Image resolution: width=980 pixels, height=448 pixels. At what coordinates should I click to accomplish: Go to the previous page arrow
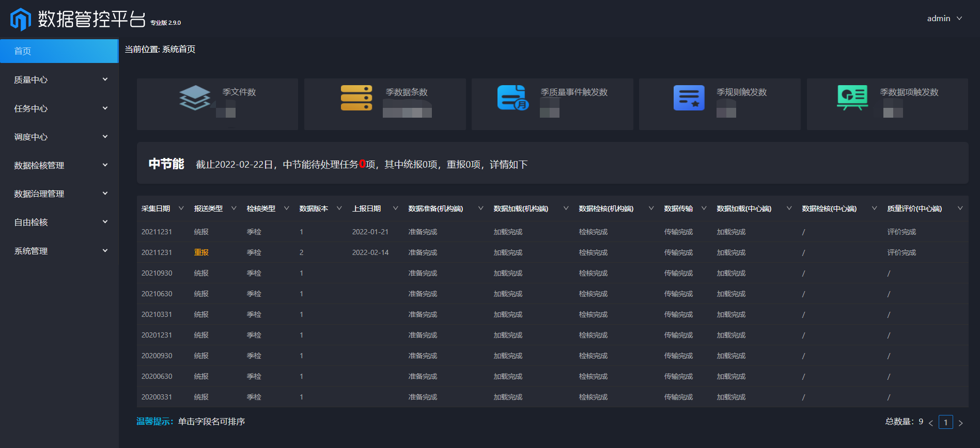coord(931,423)
